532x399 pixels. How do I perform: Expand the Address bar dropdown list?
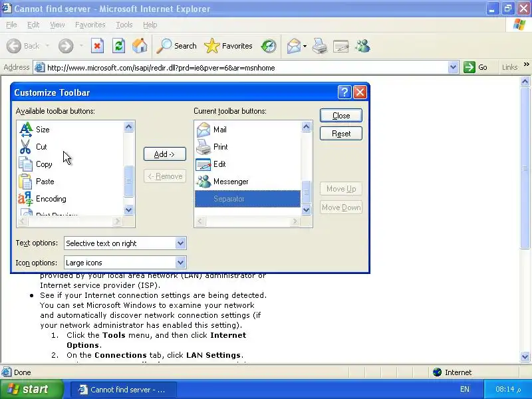click(x=453, y=68)
